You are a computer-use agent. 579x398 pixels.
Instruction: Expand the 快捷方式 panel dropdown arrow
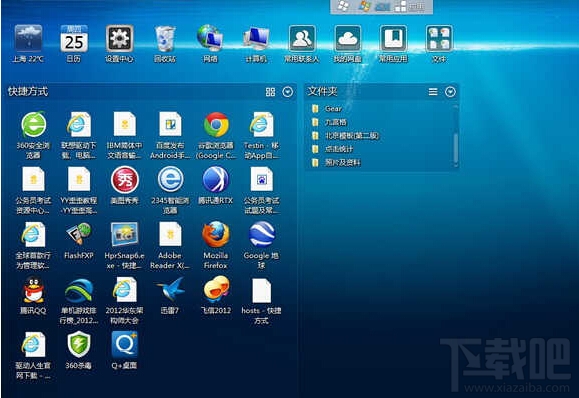click(288, 92)
